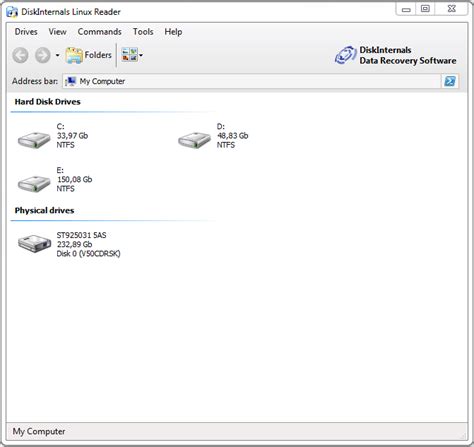Select the ST925031 SAS physical drive icon

point(34,243)
